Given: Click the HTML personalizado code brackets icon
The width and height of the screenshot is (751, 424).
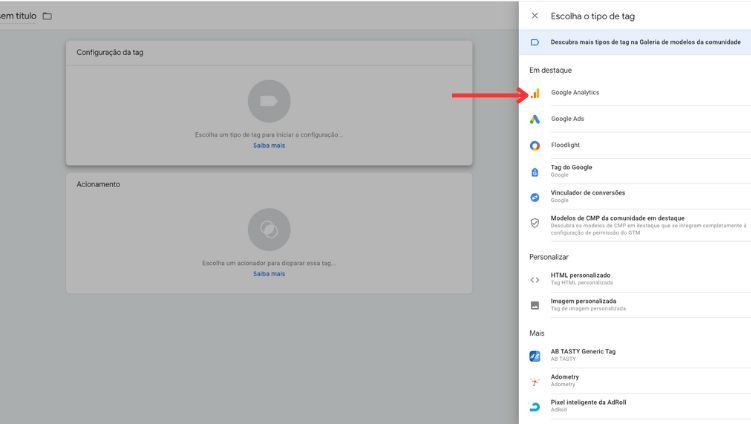Looking at the screenshot, I should (535, 280).
